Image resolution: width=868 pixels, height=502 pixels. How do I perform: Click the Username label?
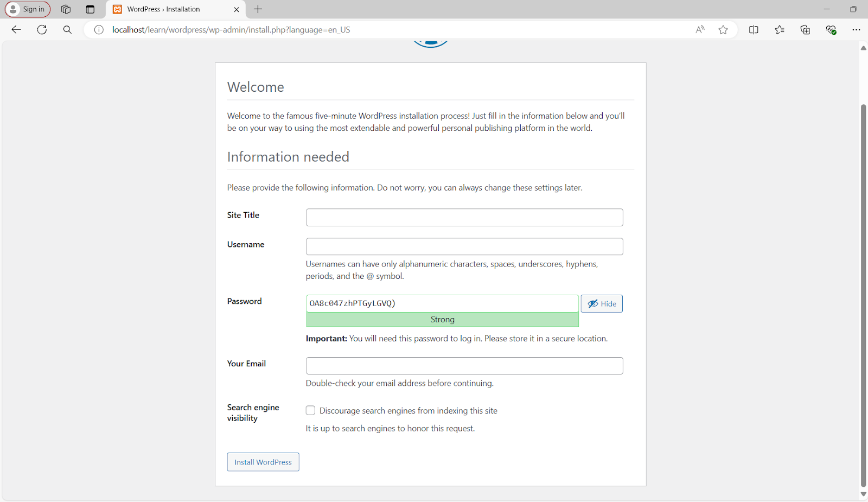246,244
